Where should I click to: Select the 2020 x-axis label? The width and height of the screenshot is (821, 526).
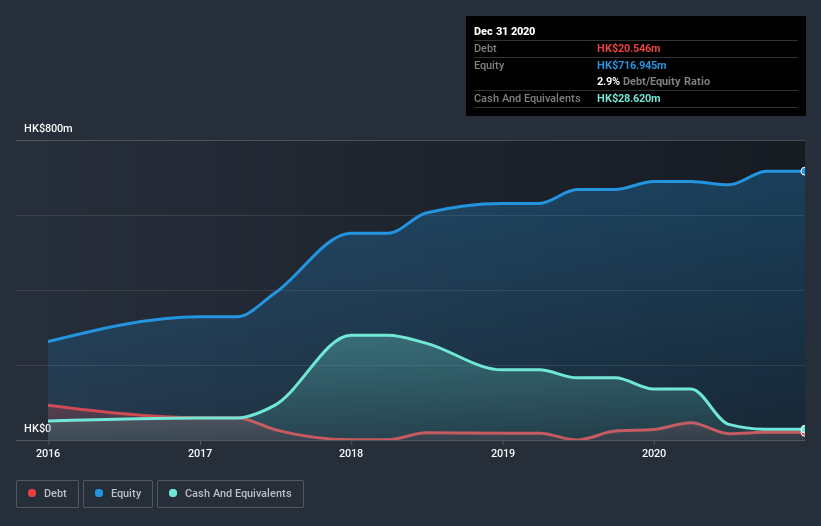click(x=654, y=453)
